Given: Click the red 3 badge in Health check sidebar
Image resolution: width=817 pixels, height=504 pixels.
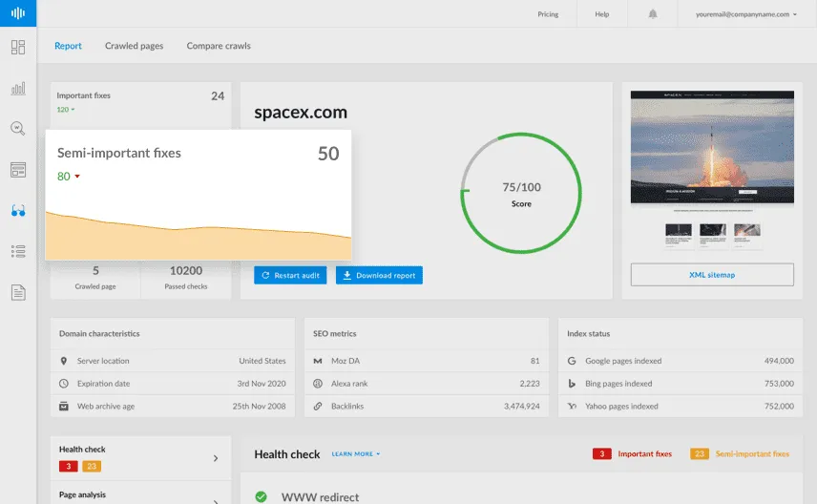Looking at the screenshot, I should (x=69, y=466).
